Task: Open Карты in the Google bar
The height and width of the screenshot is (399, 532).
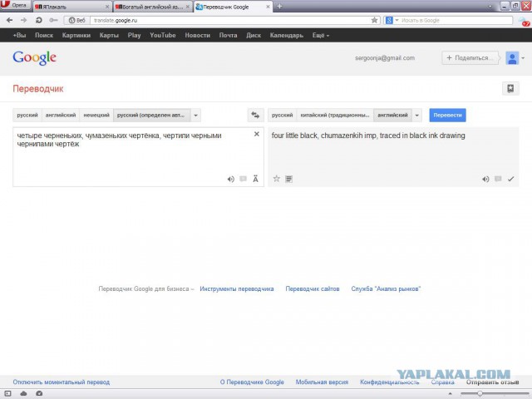Action: click(x=109, y=35)
